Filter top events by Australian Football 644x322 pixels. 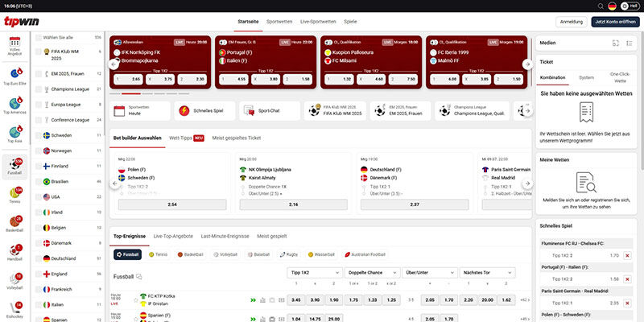click(365, 254)
